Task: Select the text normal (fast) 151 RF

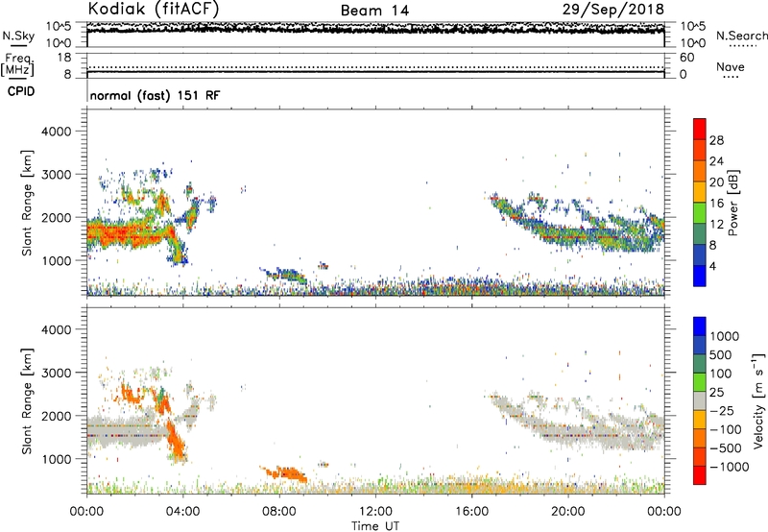Action: (155, 95)
